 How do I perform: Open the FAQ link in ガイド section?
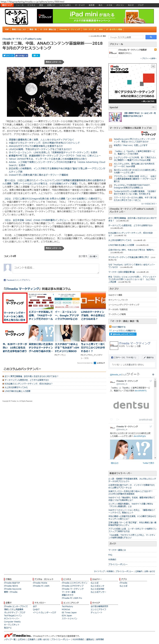click(x=110, y=555)
